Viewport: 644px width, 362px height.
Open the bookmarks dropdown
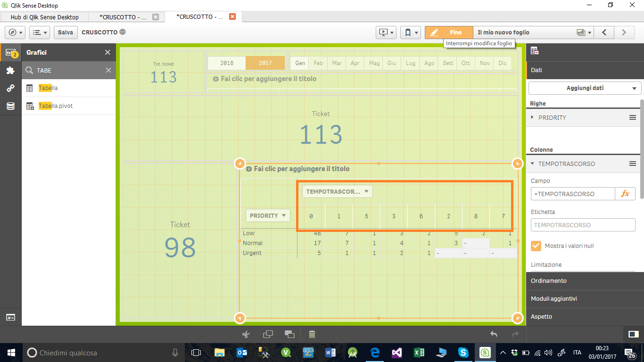[x=410, y=33]
